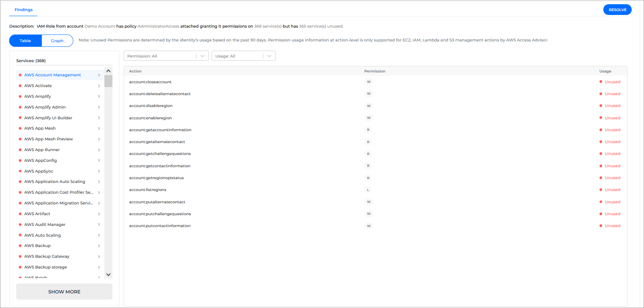Click the Permission column header

[375, 71]
